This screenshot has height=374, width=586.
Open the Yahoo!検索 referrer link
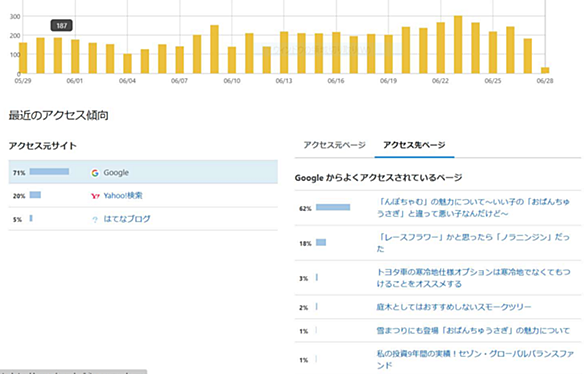click(x=123, y=195)
